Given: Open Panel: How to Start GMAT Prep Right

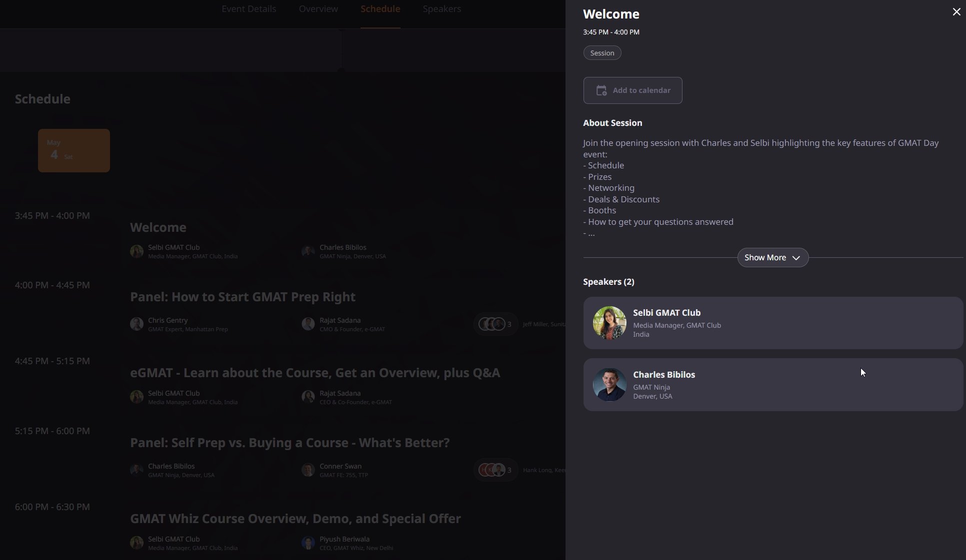Looking at the screenshot, I should click(242, 297).
